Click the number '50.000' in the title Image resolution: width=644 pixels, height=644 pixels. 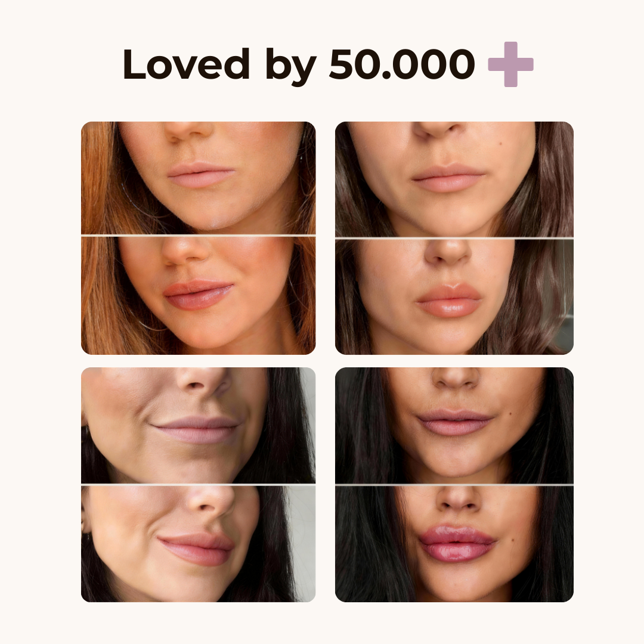[x=402, y=64]
